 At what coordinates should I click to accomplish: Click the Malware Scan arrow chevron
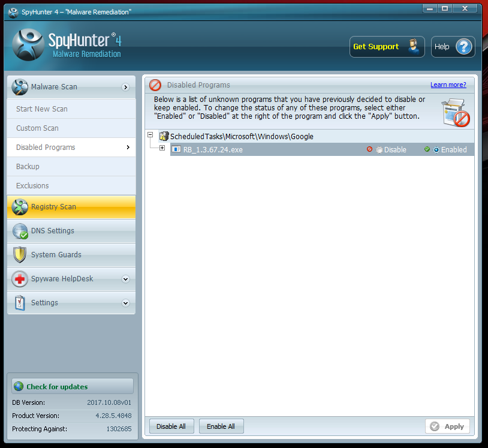click(125, 87)
